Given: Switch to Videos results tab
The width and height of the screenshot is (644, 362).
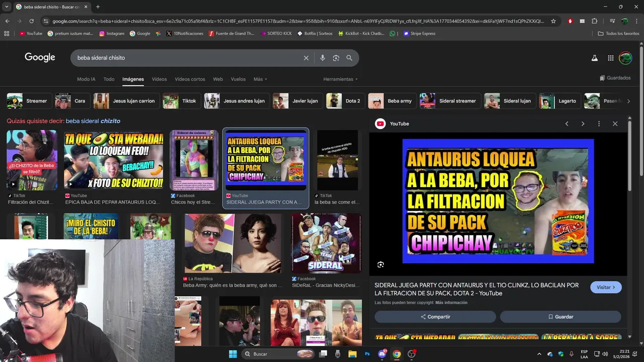Looking at the screenshot, I should pos(159,79).
